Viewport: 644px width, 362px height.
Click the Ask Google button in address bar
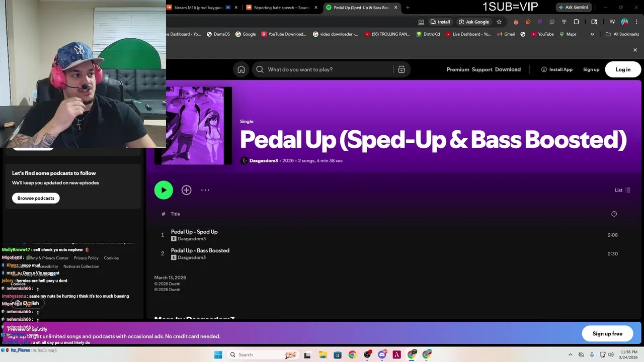click(x=473, y=22)
